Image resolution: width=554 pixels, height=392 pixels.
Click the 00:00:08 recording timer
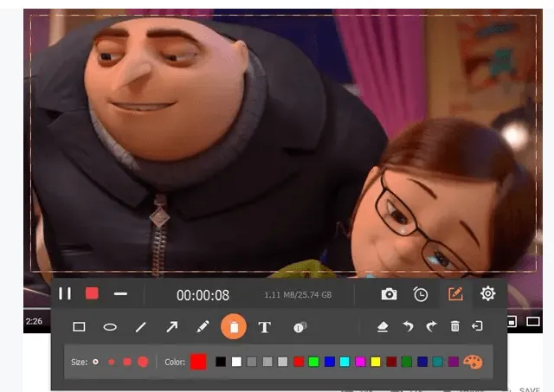coord(203,295)
